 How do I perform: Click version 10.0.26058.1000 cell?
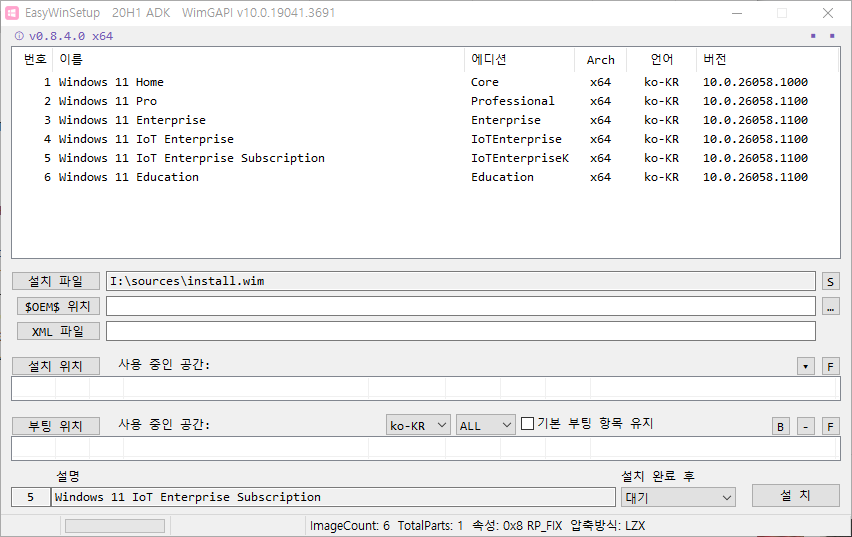(755, 82)
